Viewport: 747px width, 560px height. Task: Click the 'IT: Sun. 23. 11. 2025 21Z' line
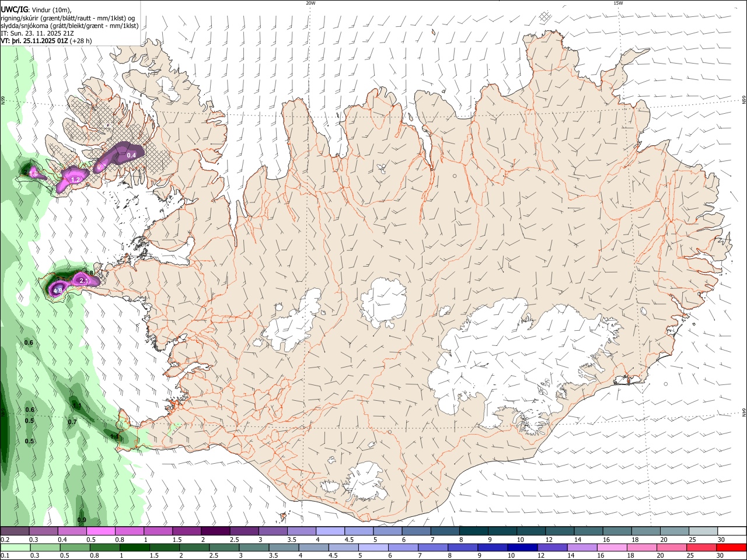coord(37,33)
